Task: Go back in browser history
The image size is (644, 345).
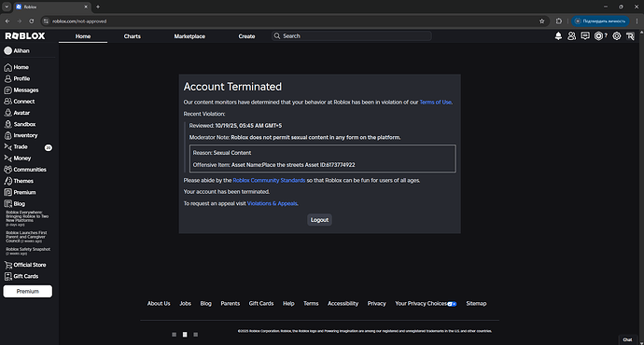Action: (x=7, y=21)
